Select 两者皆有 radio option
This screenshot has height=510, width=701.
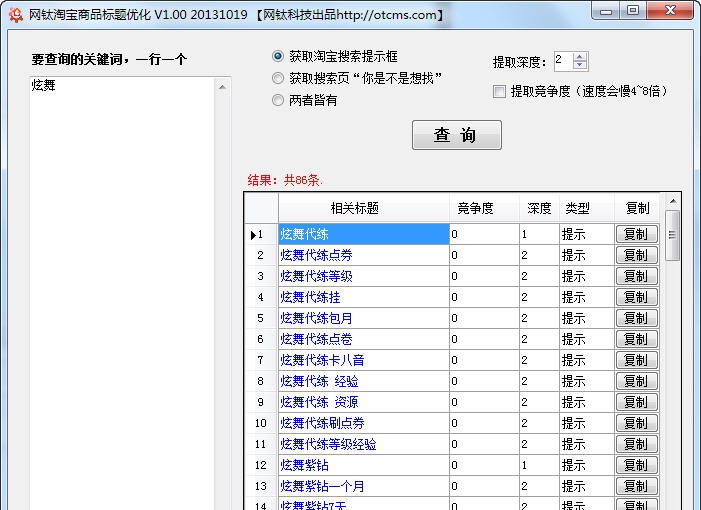tap(304, 100)
